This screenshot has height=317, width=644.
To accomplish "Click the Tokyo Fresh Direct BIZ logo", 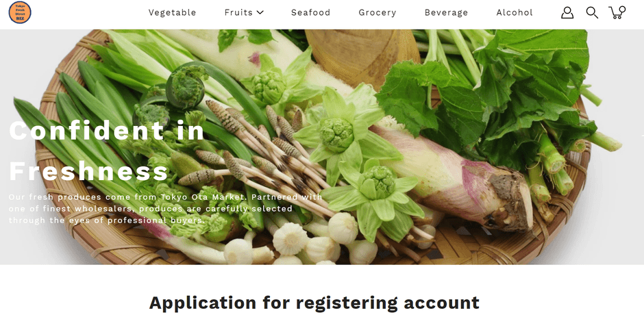I will pos(20,12).
